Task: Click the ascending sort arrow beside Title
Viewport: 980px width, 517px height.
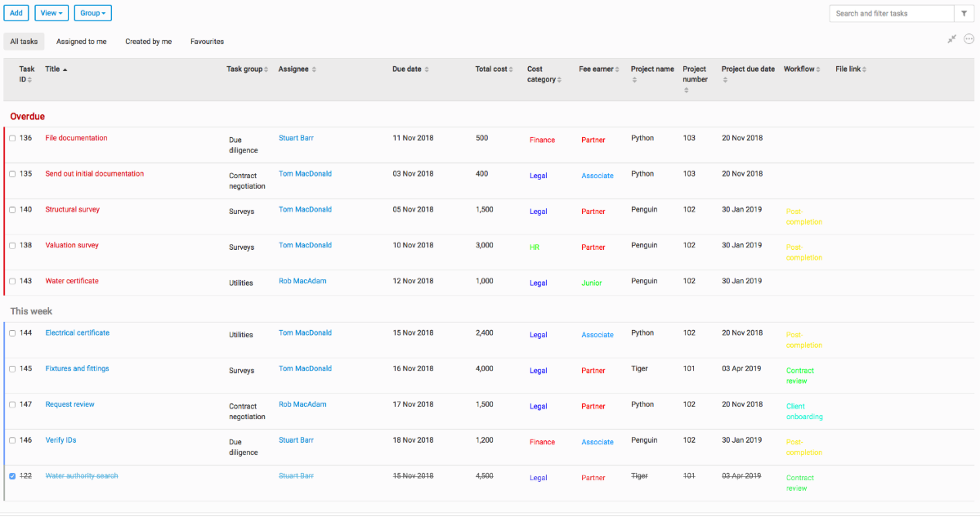Action: (x=65, y=69)
